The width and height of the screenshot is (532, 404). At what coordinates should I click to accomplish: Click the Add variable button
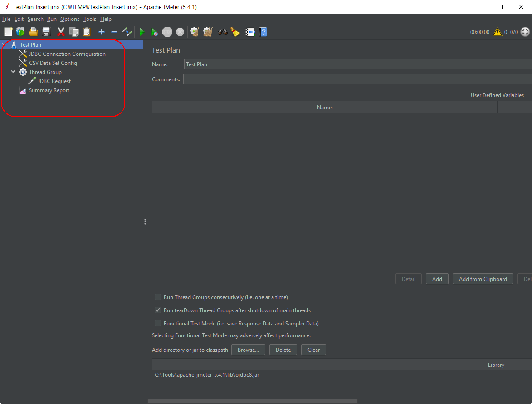[x=437, y=279]
